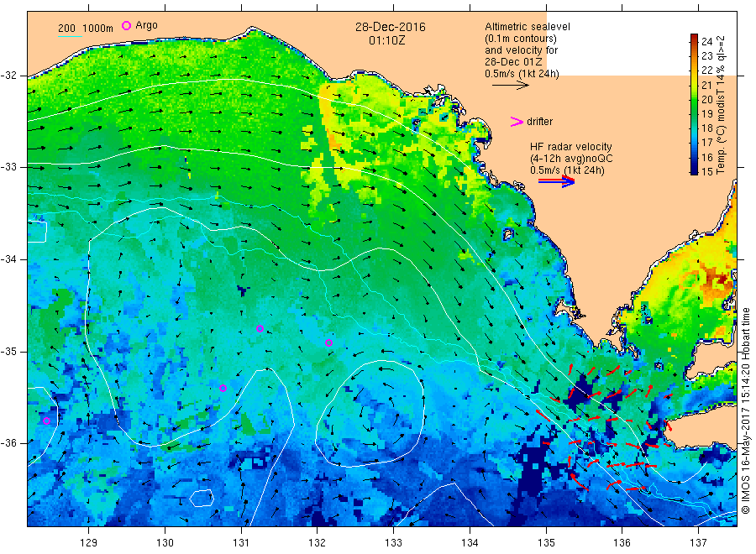Click the longitude axis label '133'
The image size is (756, 554).
coord(393,543)
